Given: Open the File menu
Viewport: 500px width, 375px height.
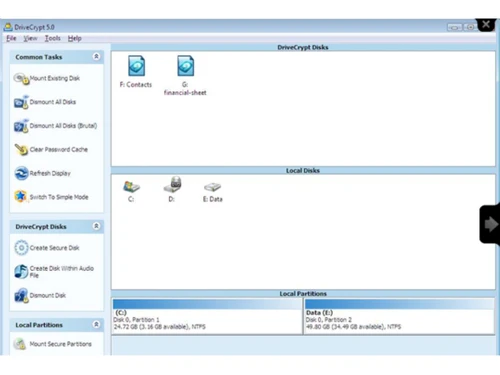Looking at the screenshot, I should 11,38.
